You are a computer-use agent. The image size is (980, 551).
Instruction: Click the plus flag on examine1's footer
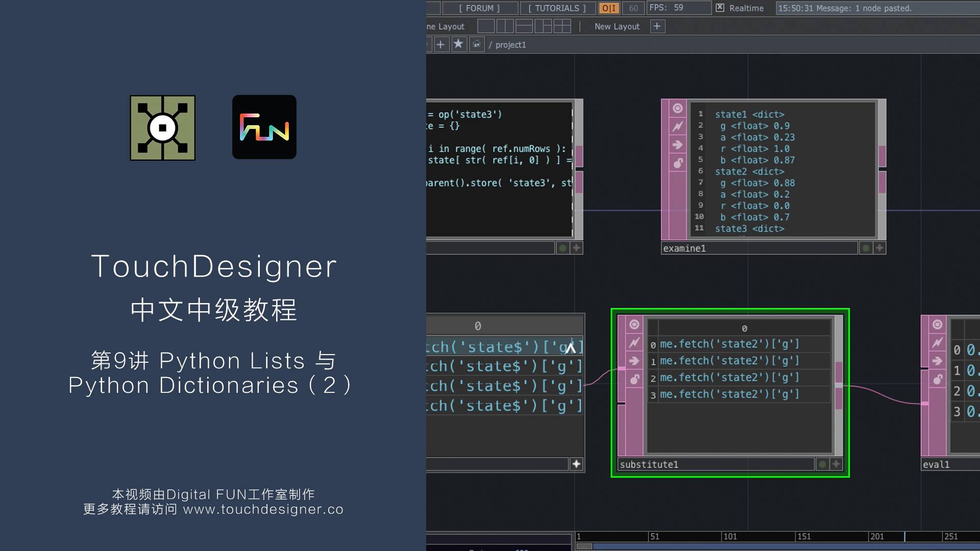coord(879,248)
